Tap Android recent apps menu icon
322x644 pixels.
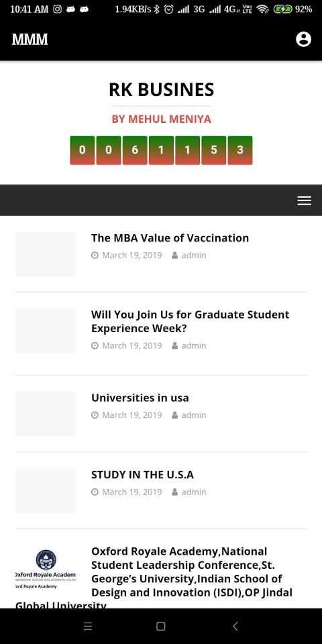(x=87, y=626)
